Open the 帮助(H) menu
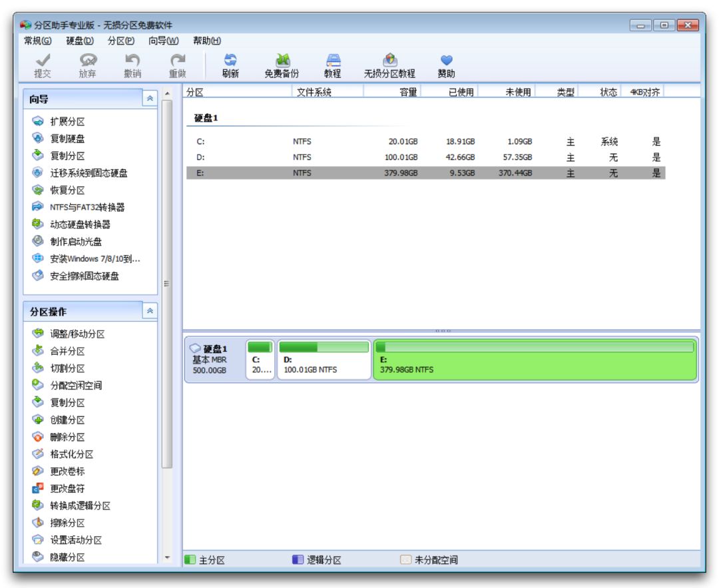 207,41
